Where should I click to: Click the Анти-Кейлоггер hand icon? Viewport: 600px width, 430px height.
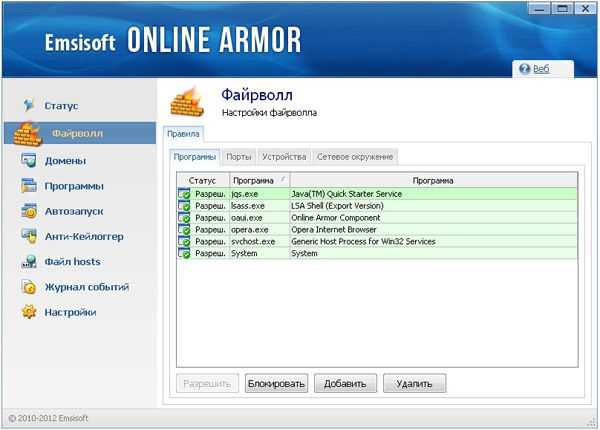pos(29,236)
